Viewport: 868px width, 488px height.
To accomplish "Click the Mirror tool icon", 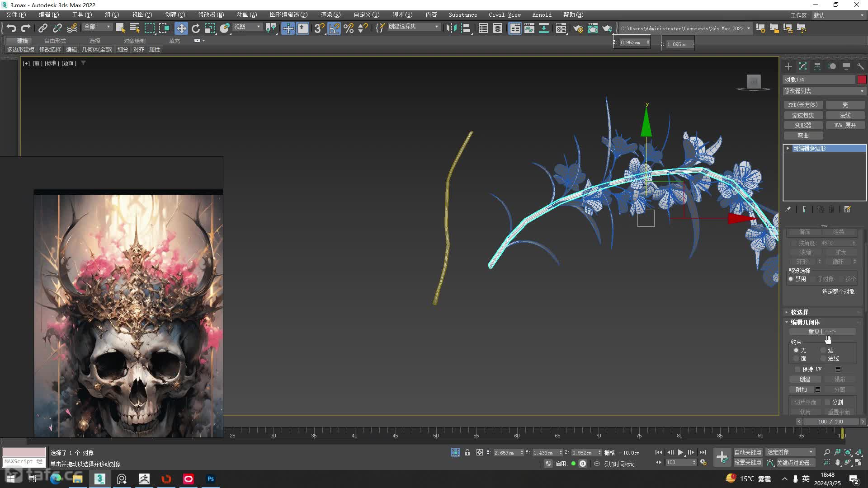I will click(451, 28).
